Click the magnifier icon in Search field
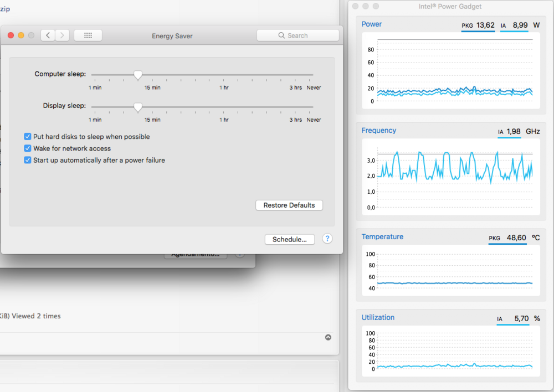 (281, 35)
